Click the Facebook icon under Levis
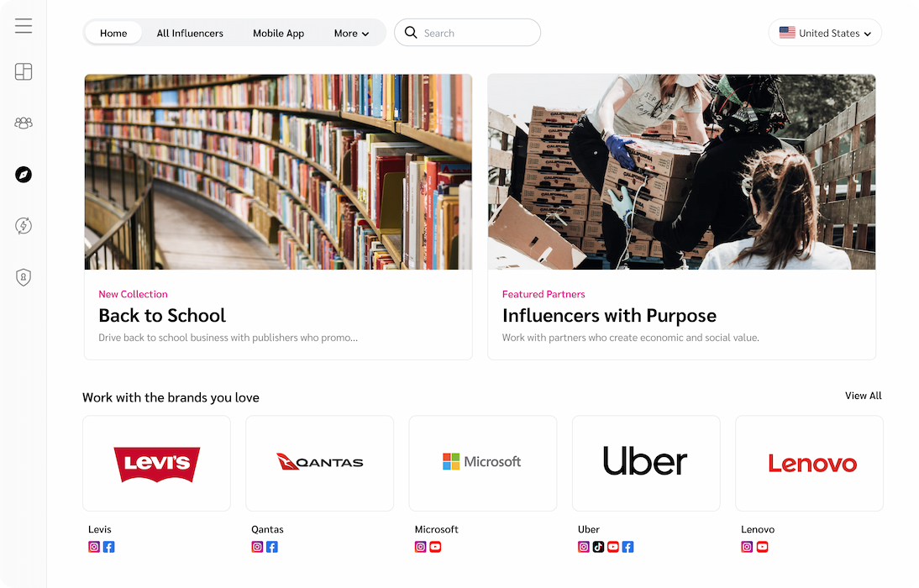Image resolution: width=919 pixels, height=588 pixels. [109, 547]
